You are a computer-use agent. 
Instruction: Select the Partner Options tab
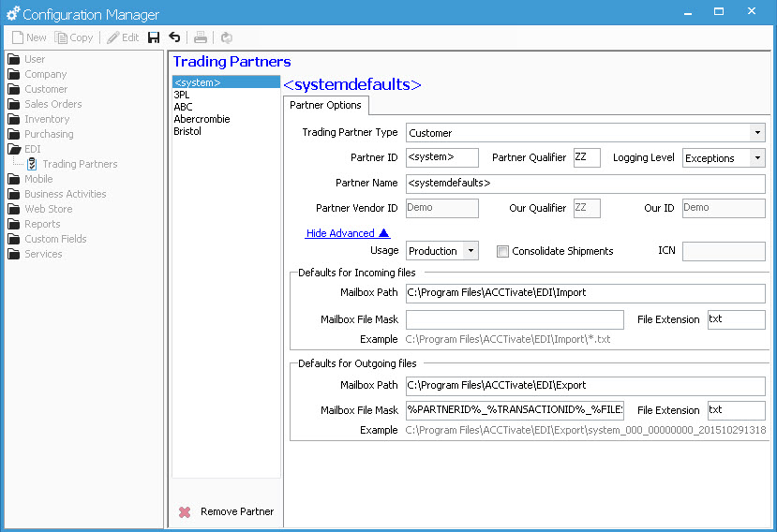pos(325,105)
